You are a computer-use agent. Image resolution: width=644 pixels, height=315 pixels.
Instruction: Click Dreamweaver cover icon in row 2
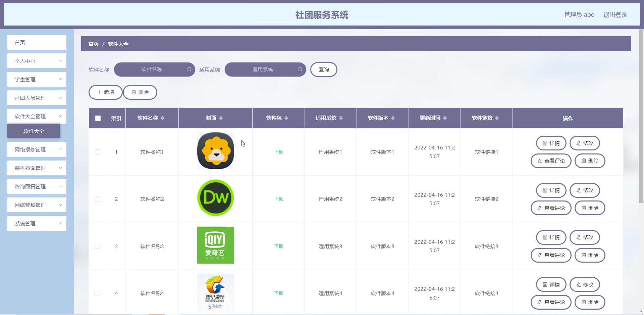tap(216, 198)
